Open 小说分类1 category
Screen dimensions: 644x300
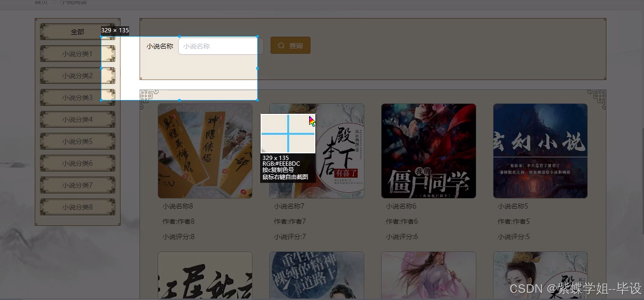pos(78,54)
